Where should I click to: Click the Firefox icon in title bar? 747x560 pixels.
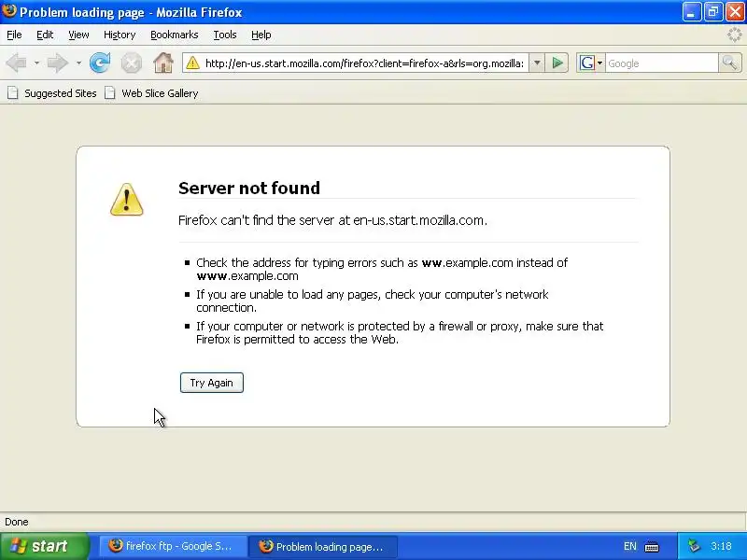pyautogui.click(x=9, y=10)
